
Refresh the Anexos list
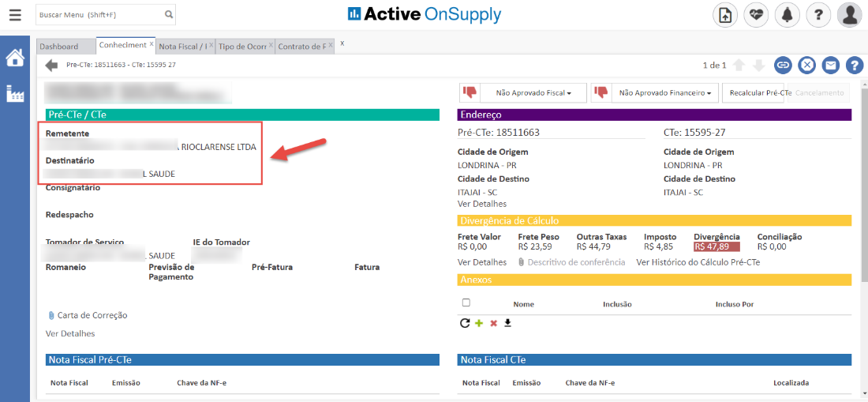tap(465, 323)
